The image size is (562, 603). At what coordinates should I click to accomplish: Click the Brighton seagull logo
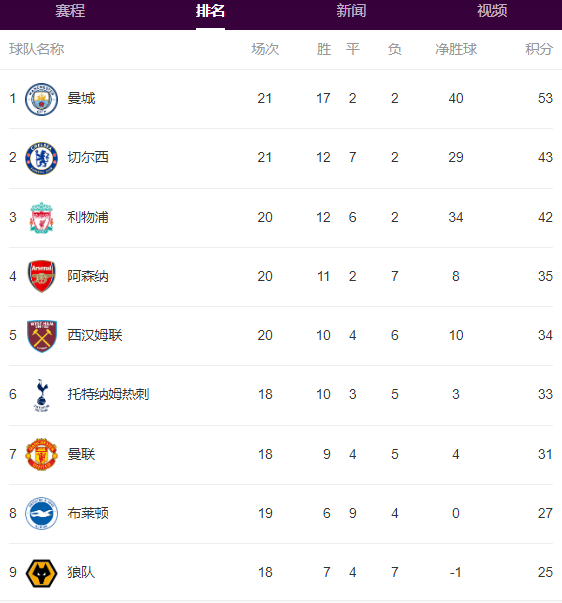[x=42, y=513]
